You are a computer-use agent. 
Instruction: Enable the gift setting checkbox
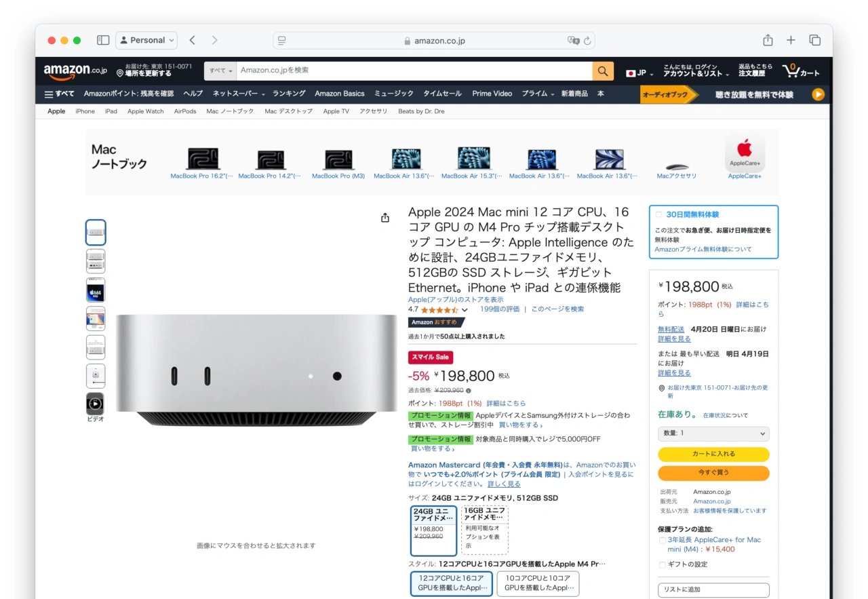tap(663, 564)
